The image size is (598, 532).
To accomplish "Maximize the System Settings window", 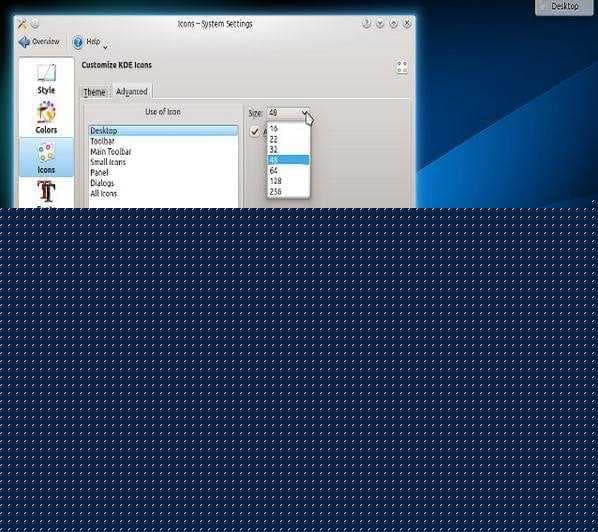I will point(393,24).
